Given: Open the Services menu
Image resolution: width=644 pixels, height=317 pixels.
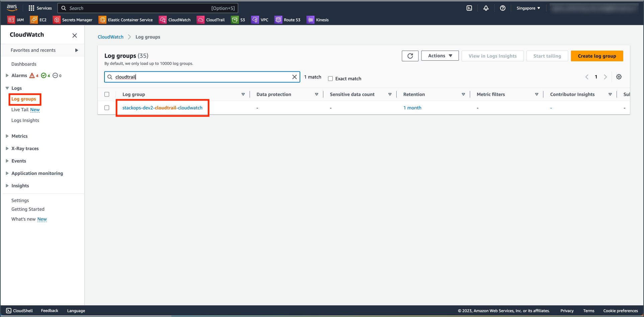Looking at the screenshot, I should tap(40, 8).
